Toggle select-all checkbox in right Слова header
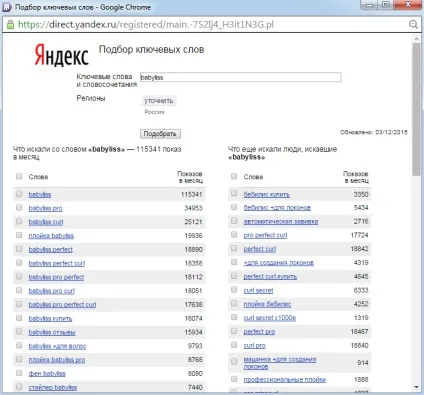The width and height of the screenshot is (424, 395). (x=234, y=176)
